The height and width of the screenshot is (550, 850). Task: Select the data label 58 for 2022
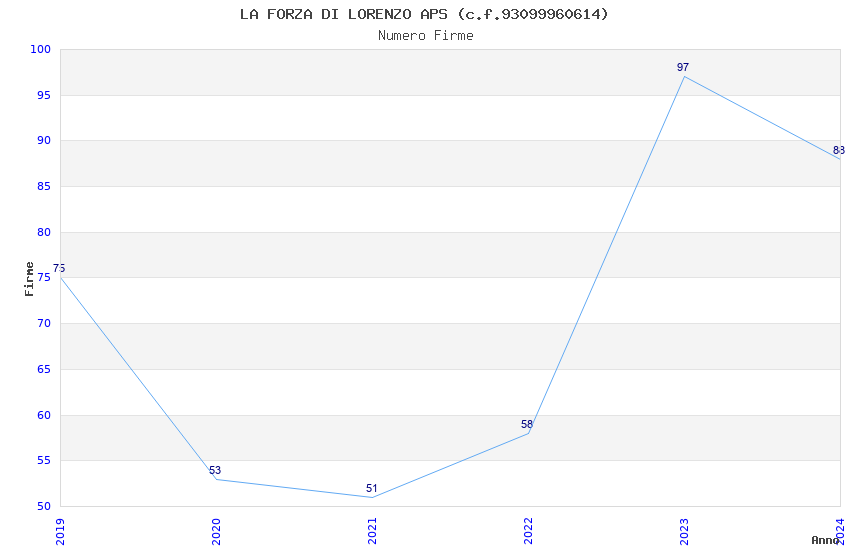point(527,424)
